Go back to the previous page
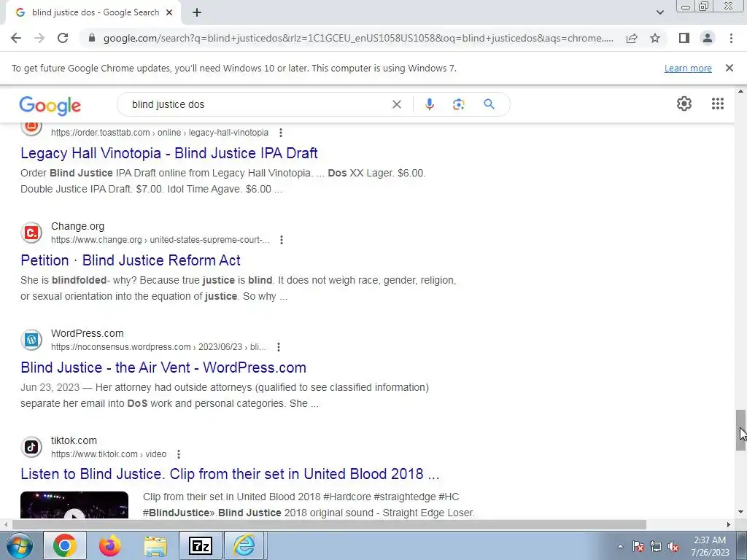Screen dimensions: 747x560 pyautogui.click(x=16, y=38)
